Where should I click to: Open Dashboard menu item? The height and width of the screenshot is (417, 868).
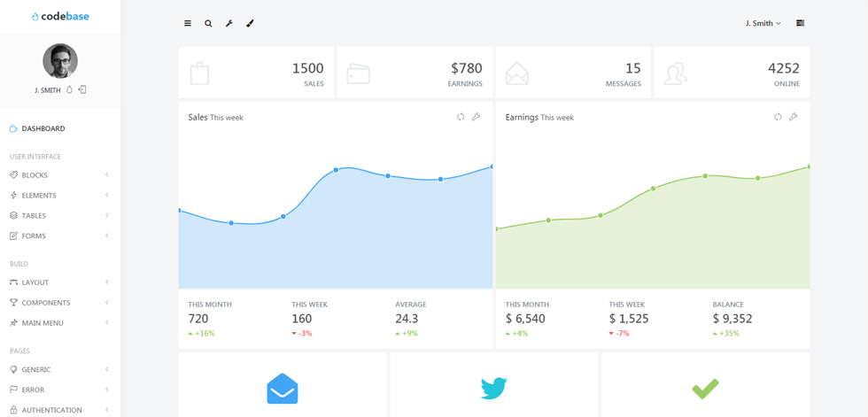click(x=60, y=129)
